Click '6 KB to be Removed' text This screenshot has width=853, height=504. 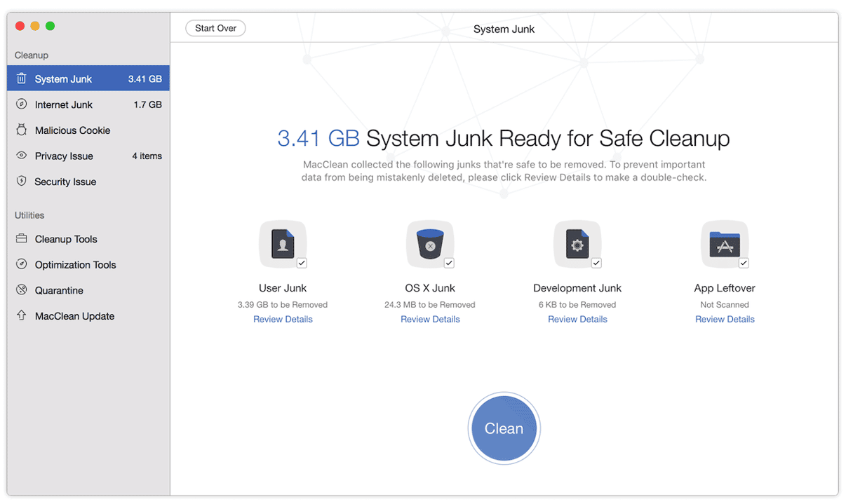(577, 304)
